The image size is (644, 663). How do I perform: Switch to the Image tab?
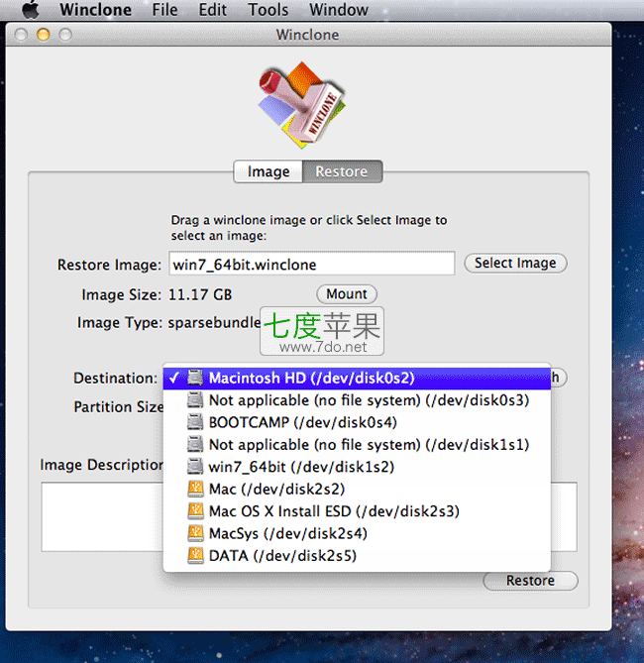coord(268,171)
